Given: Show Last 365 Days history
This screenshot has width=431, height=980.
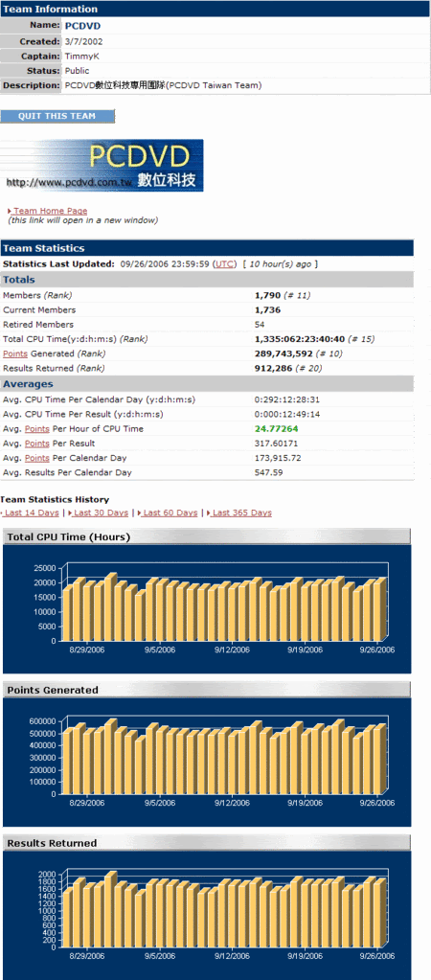Looking at the screenshot, I should pyautogui.click(x=239, y=513).
